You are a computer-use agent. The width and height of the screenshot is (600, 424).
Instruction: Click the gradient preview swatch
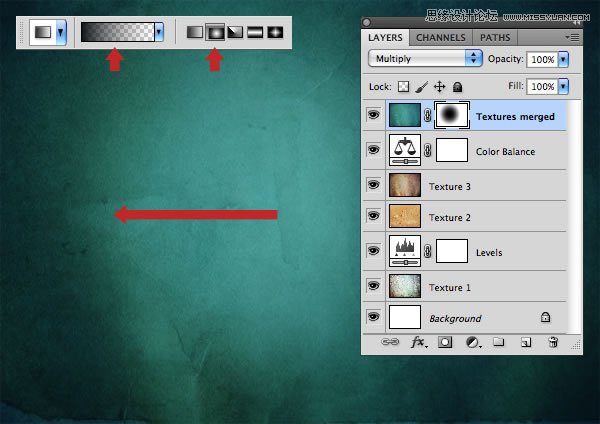(117, 32)
